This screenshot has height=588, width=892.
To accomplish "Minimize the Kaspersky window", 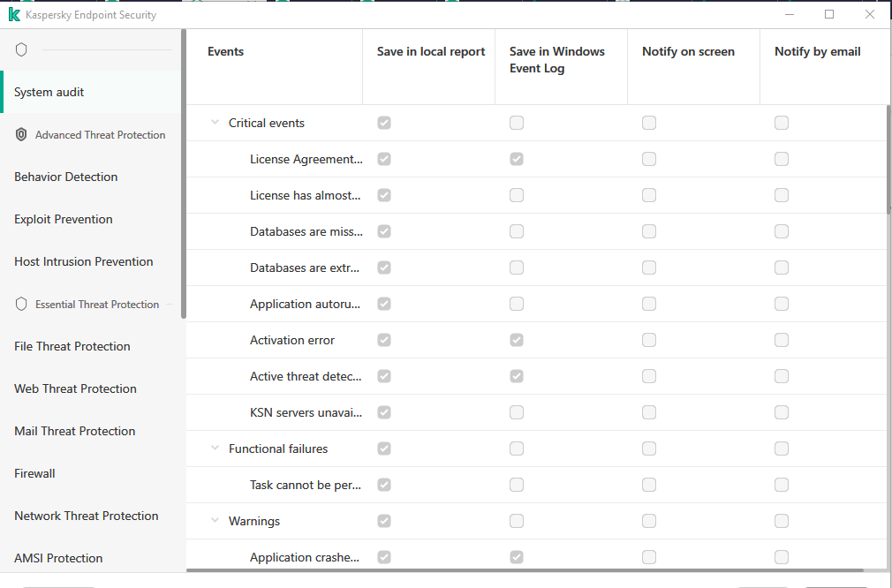I will click(789, 14).
